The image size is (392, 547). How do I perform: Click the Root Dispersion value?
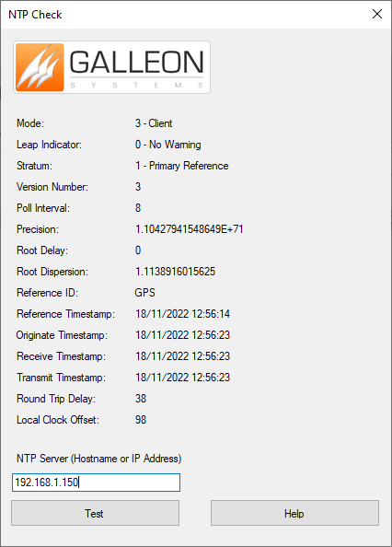click(x=175, y=272)
